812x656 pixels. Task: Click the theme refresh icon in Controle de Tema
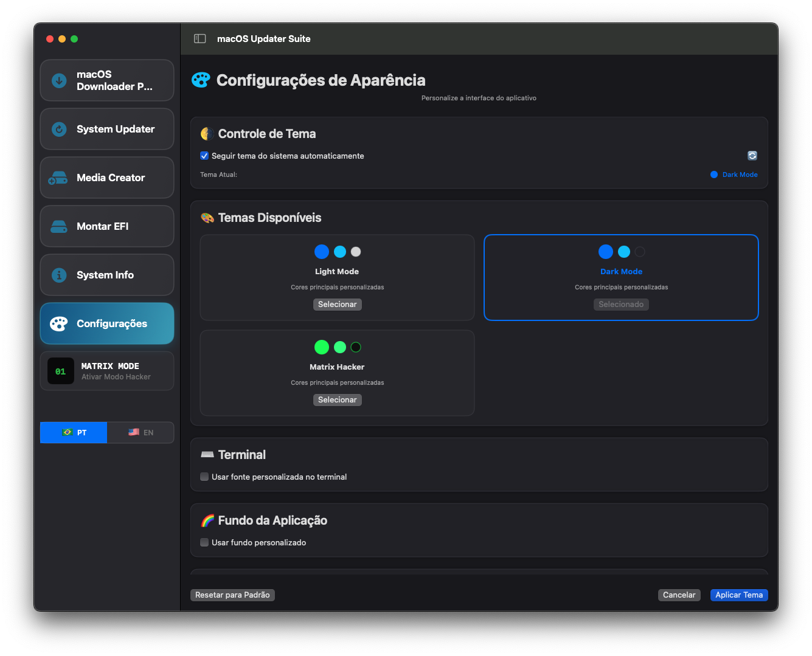[x=752, y=156]
